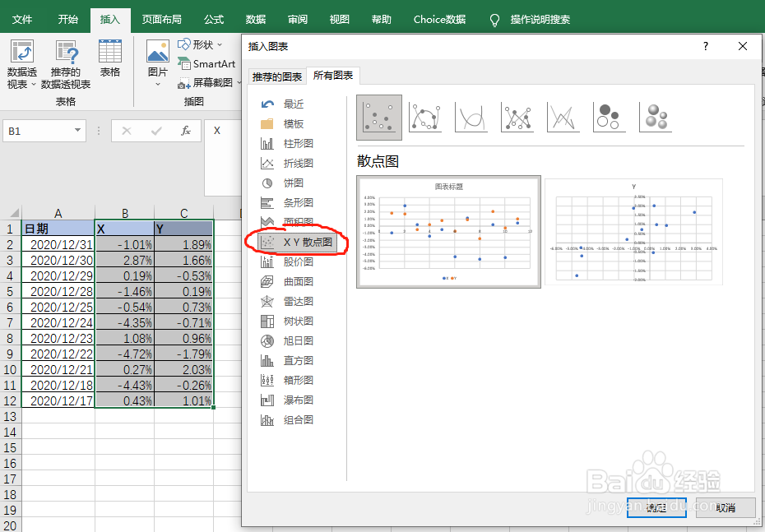This screenshot has height=532, width=765.
Task: Open the Name Box dropdown arrow
Action: coord(76,131)
